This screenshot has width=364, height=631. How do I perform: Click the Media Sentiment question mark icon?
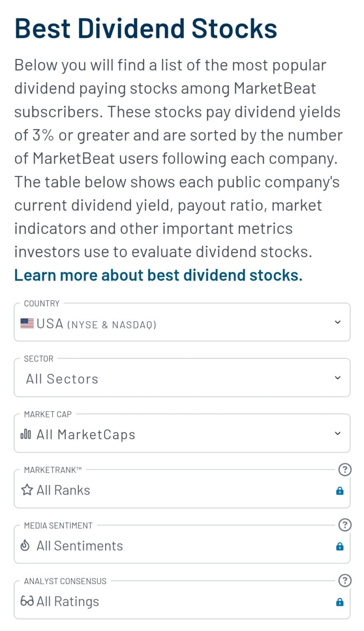(x=345, y=525)
